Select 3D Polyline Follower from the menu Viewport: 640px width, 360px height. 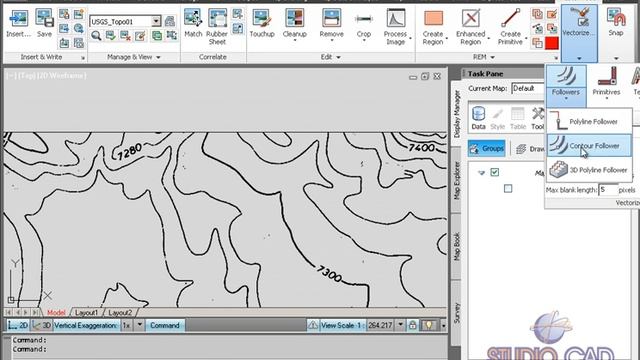[x=589, y=170]
